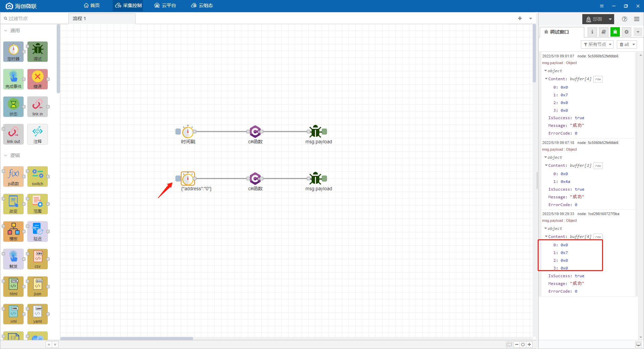
Task: Switch to the 流程 1 flow tab
Action: pyautogui.click(x=102, y=18)
